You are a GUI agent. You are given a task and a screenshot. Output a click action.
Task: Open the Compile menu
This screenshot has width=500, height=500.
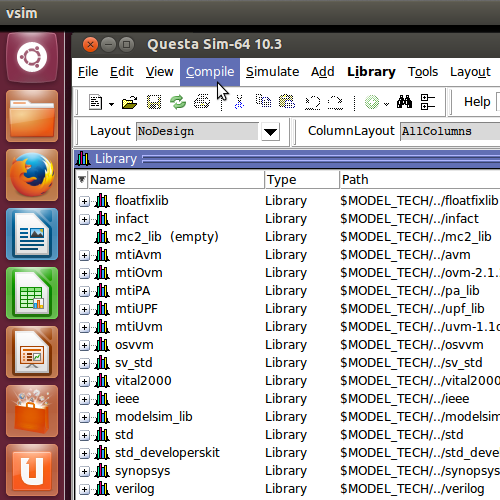point(210,72)
